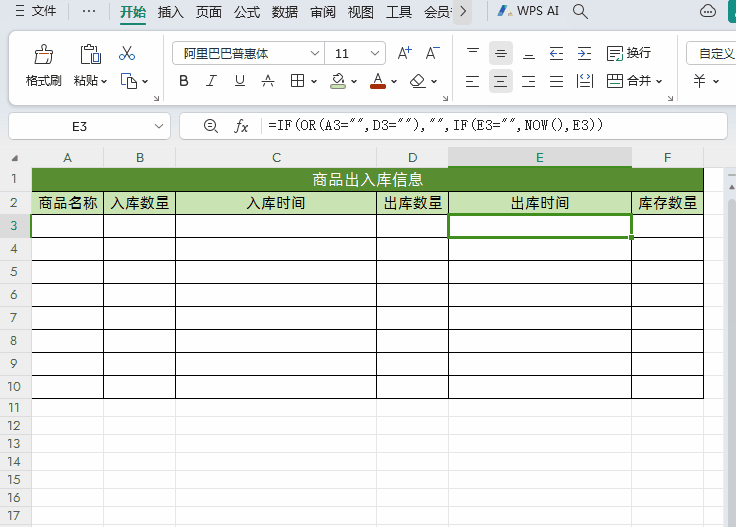Expand the fill color dropdown arrow

pyautogui.click(x=354, y=82)
